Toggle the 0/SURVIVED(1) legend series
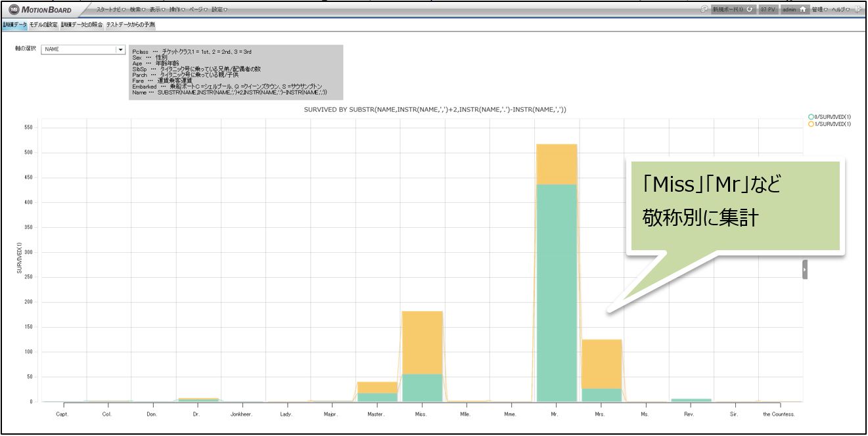The image size is (868, 436). pos(830,117)
